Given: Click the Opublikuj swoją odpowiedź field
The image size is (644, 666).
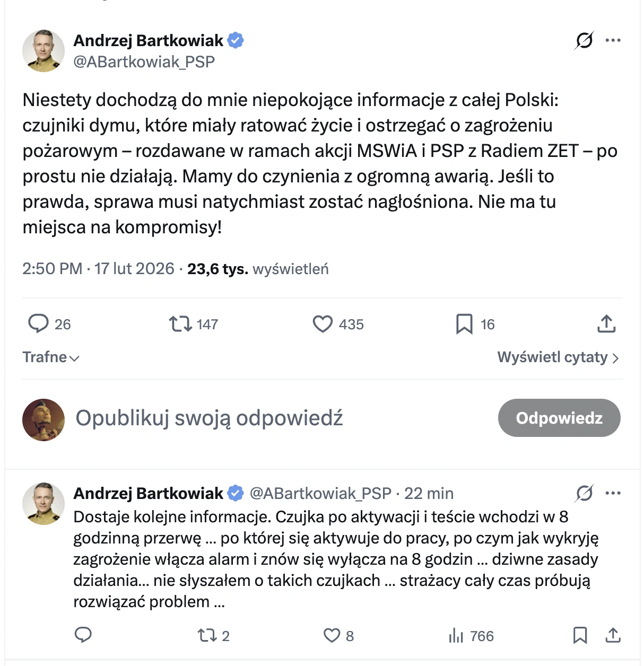Looking at the screenshot, I should (x=210, y=418).
